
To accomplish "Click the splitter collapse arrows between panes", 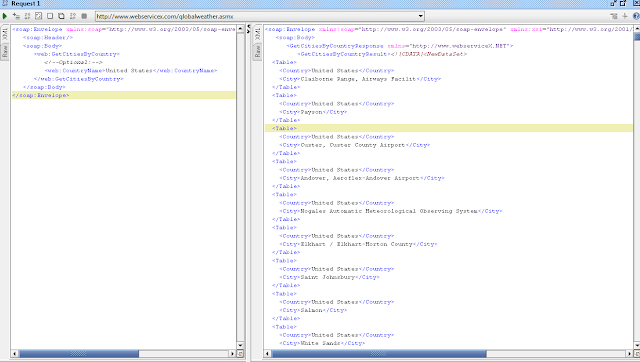I will pyautogui.click(x=248, y=29).
